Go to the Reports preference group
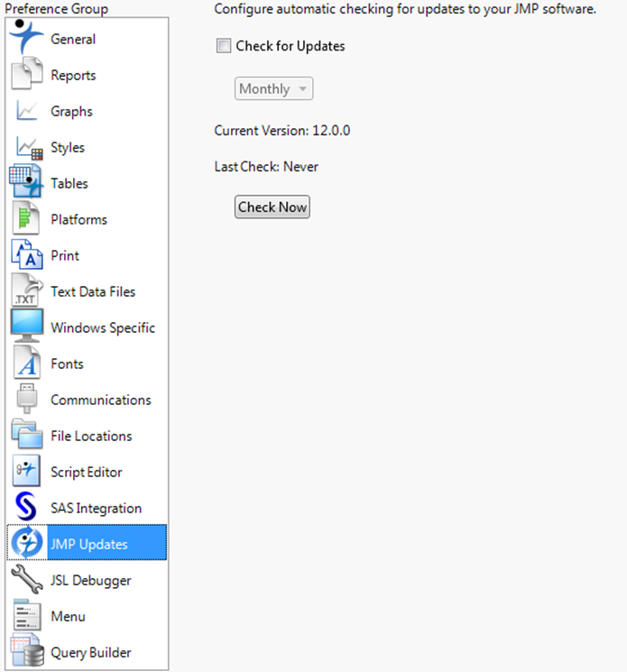The image size is (627, 672). 73,76
